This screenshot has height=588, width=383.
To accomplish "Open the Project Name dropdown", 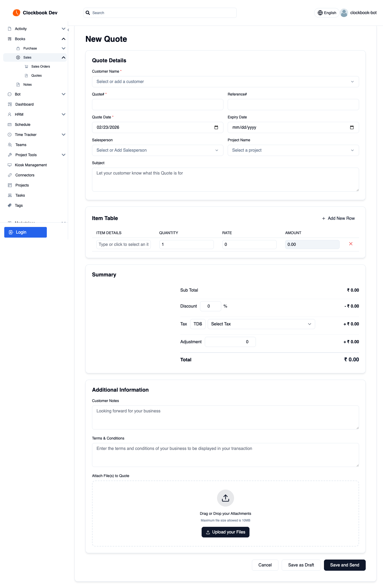I will pos(293,150).
